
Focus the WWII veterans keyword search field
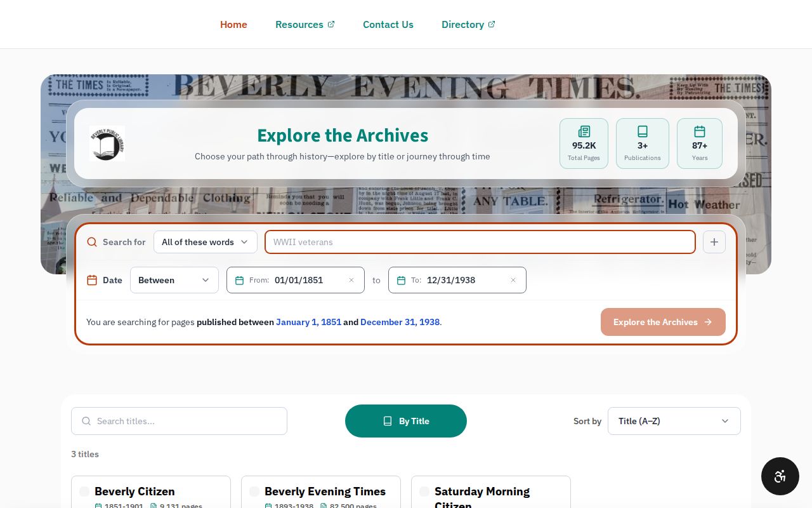click(480, 242)
